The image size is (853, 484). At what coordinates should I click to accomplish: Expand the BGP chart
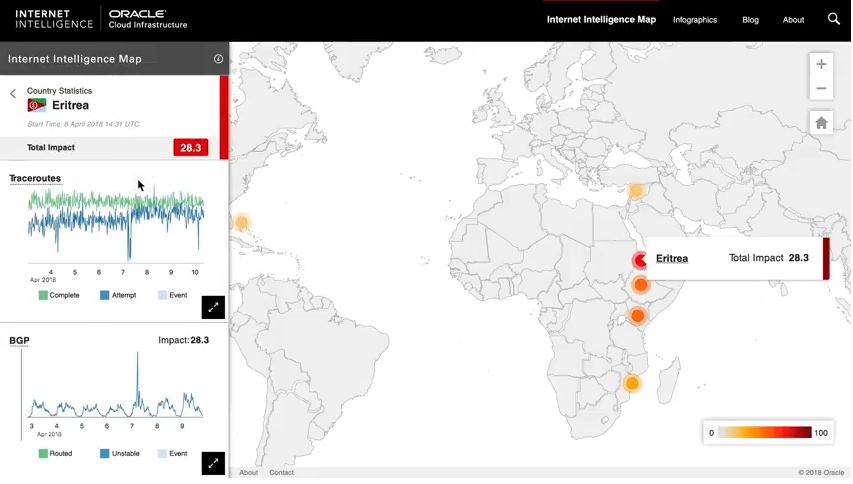click(x=213, y=463)
